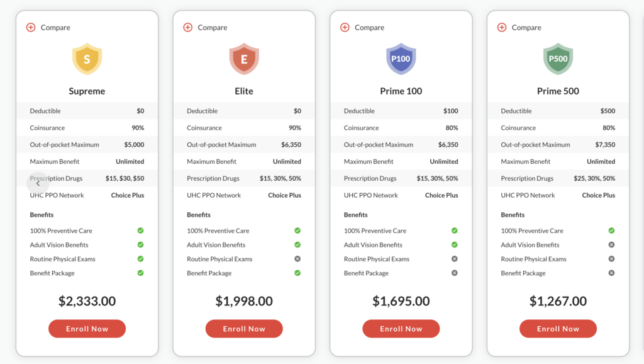
Task: Click the Prime 100 blue shield icon
Action: [x=401, y=59]
